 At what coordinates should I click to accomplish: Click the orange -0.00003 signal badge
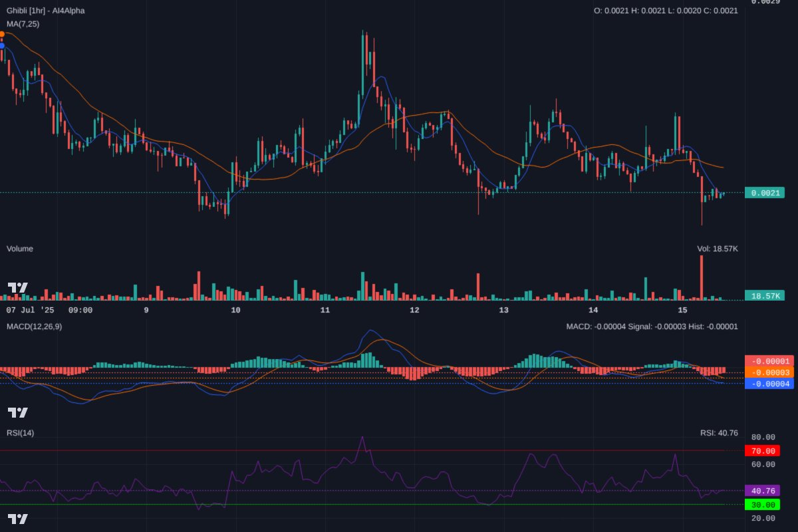769,372
